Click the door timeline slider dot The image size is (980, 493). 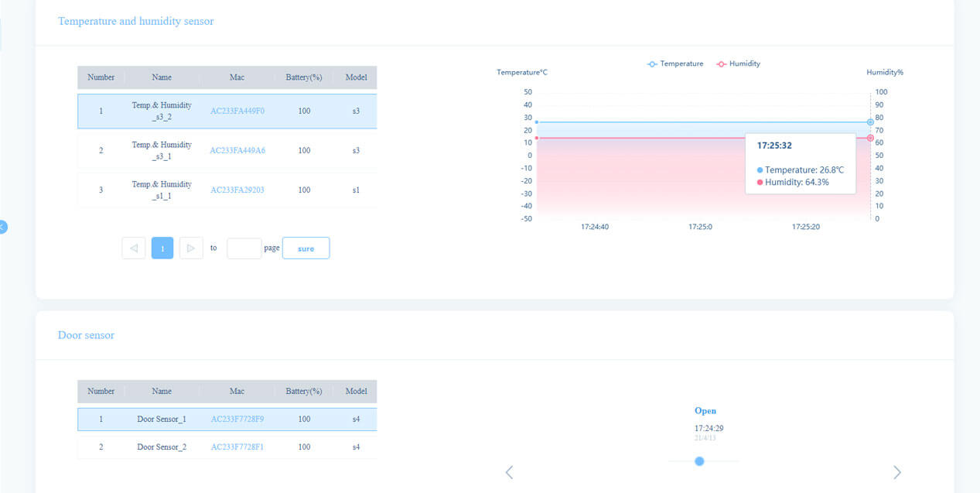pyautogui.click(x=699, y=461)
